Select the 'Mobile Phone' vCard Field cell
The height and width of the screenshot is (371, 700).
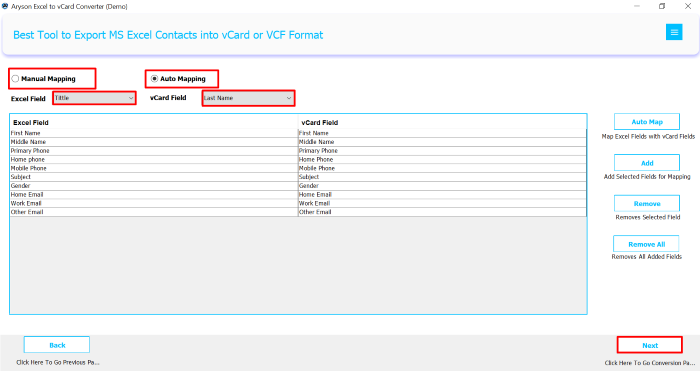(442, 168)
